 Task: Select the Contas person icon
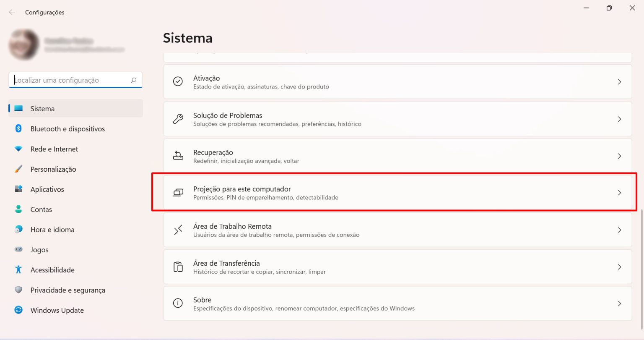(18, 209)
